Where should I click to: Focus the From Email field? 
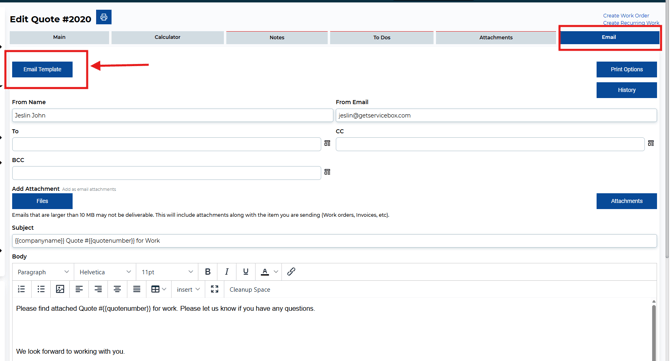coord(496,115)
